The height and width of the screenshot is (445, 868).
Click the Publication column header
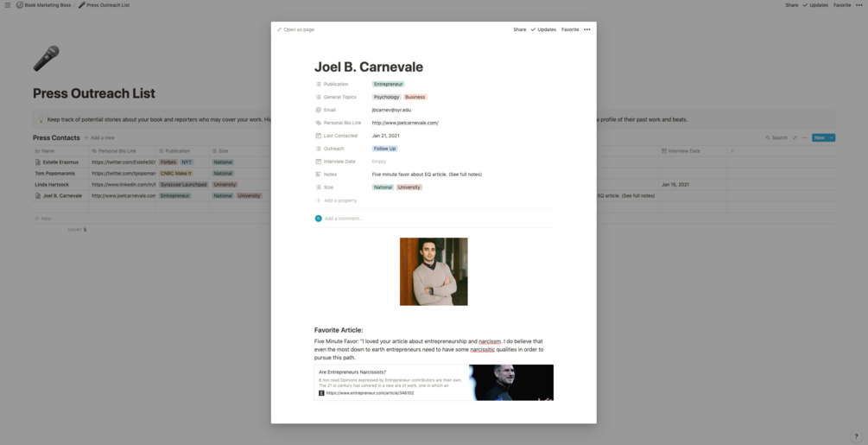(x=182, y=150)
